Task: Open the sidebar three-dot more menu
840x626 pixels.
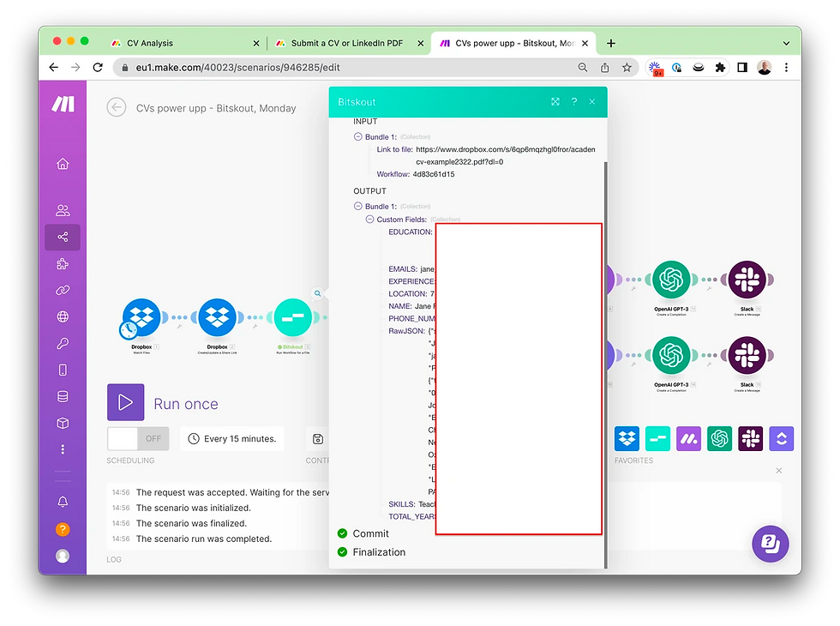Action: click(x=63, y=449)
